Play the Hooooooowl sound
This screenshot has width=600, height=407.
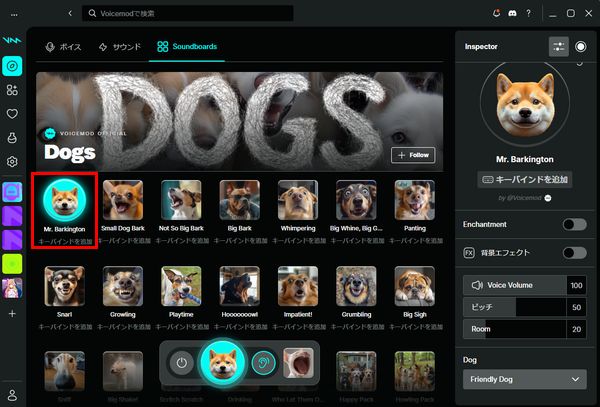point(240,286)
